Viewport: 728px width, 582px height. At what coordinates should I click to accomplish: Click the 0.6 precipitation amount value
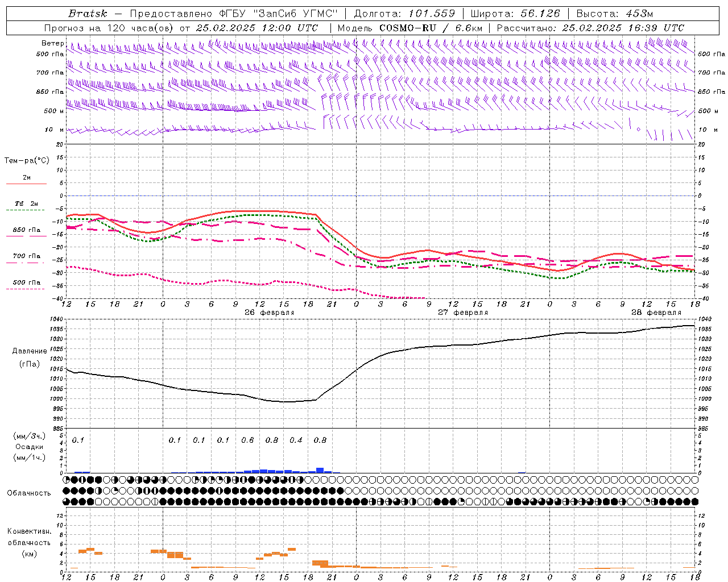[247, 440]
